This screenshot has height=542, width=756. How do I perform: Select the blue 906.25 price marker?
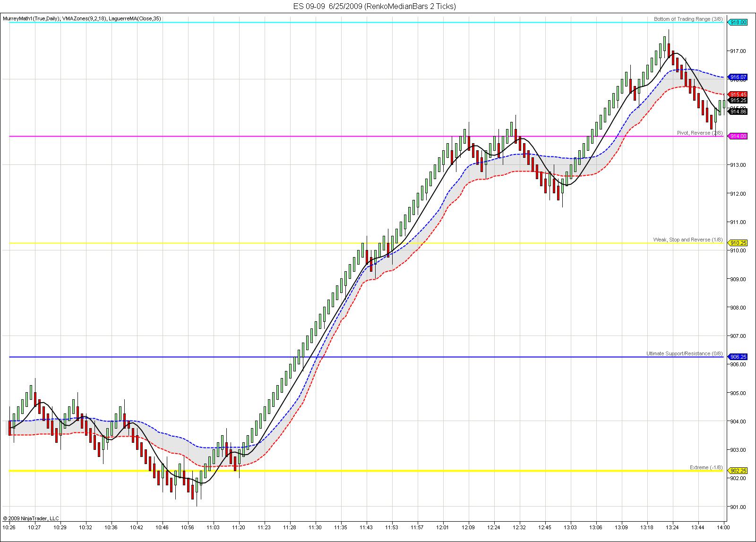pos(738,357)
